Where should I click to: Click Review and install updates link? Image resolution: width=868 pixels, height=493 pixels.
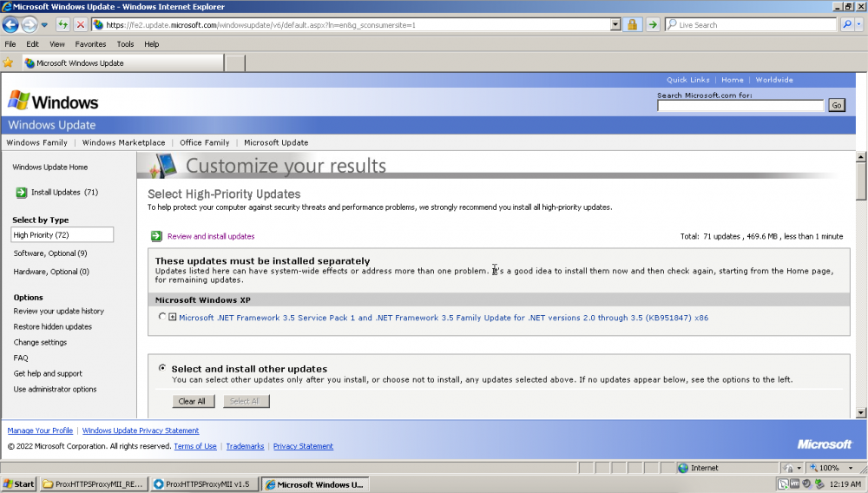click(211, 236)
